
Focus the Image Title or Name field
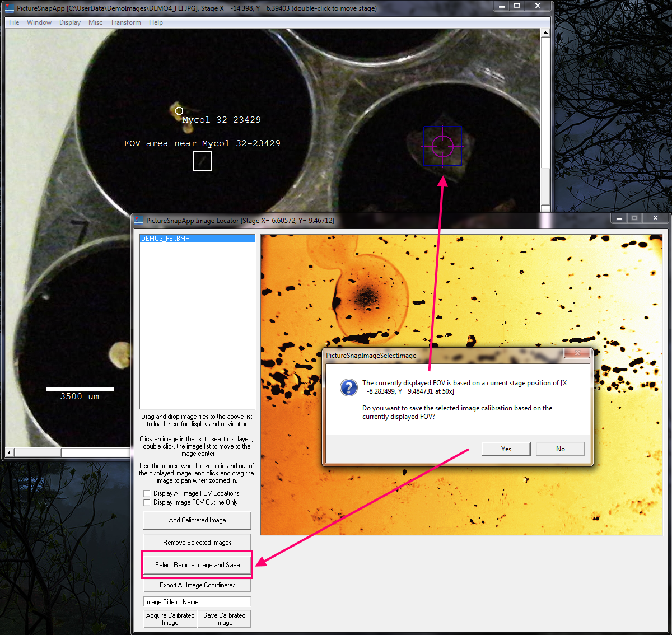click(x=197, y=602)
